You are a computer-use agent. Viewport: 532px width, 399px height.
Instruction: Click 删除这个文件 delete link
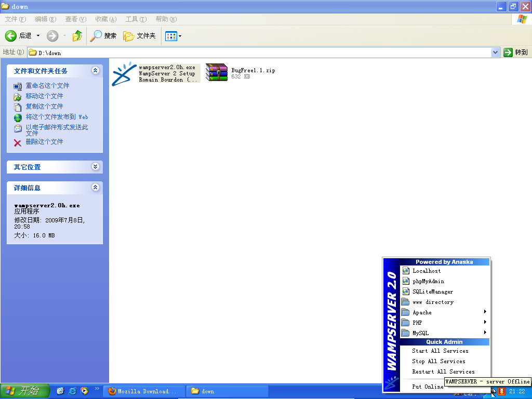[45, 142]
